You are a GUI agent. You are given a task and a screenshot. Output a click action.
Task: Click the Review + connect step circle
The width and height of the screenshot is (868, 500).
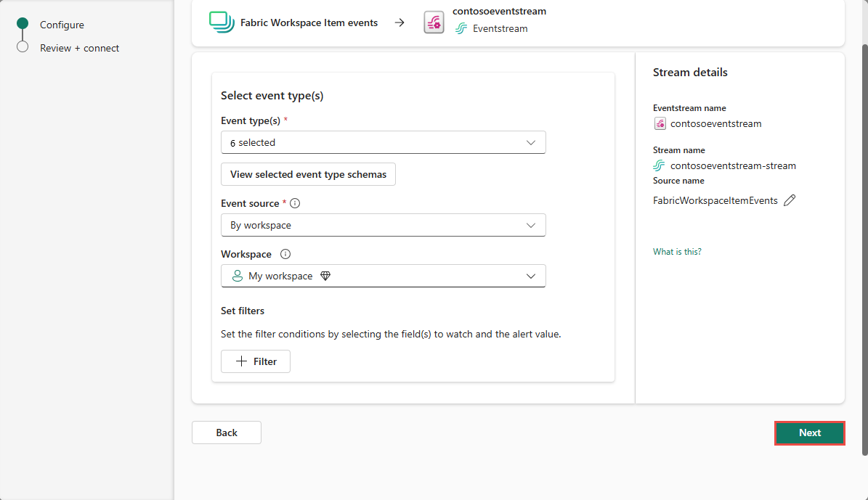click(x=23, y=47)
